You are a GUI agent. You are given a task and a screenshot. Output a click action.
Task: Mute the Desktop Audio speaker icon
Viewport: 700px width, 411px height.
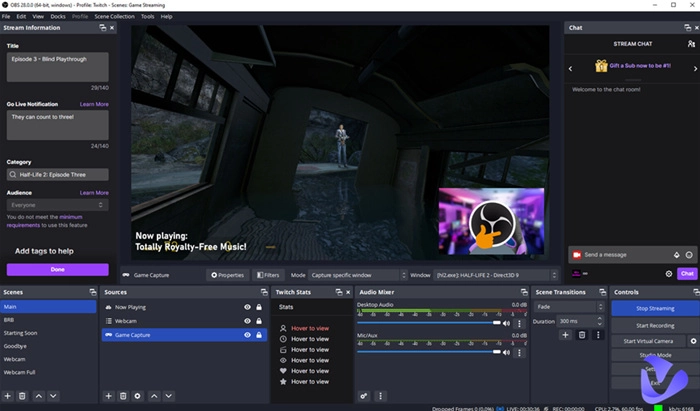pos(507,323)
